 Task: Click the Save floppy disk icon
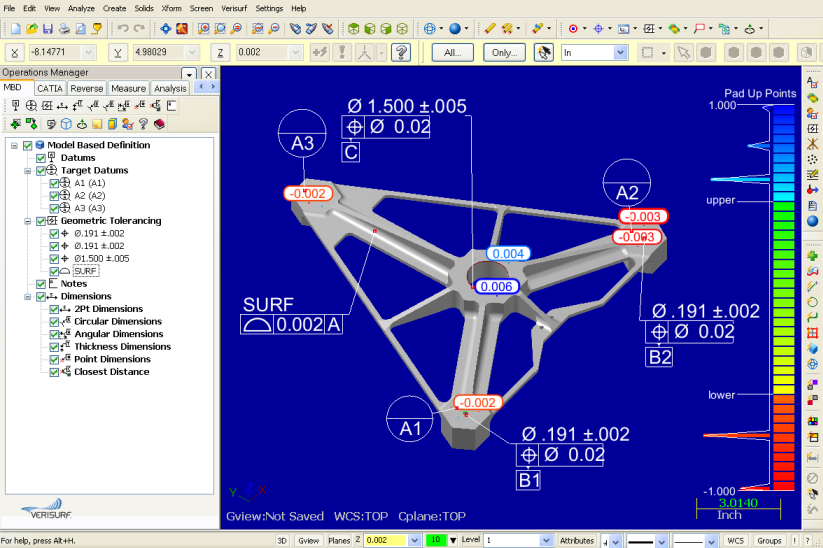(48, 29)
